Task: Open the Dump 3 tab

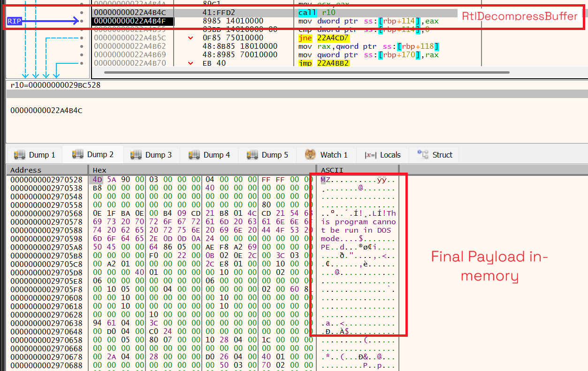Action: 151,155
